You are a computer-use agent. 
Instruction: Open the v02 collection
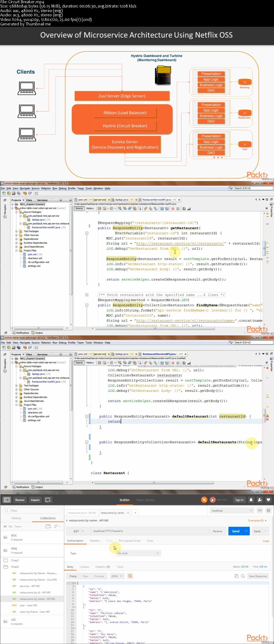[x=32, y=621]
